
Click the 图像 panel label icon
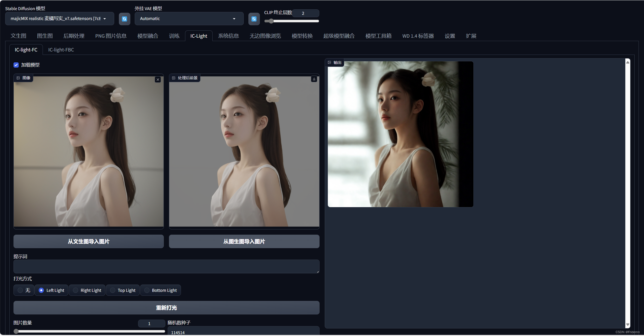click(18, 78)
